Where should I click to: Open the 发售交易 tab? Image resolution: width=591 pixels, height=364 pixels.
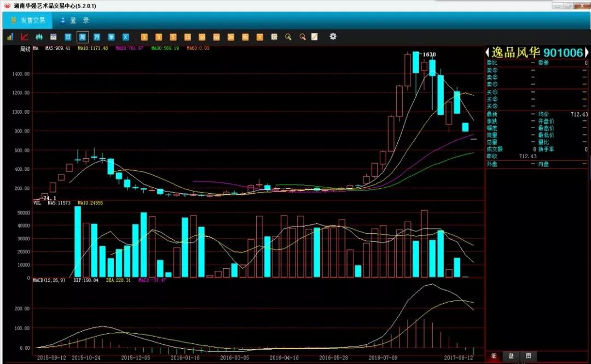(28, 20)
